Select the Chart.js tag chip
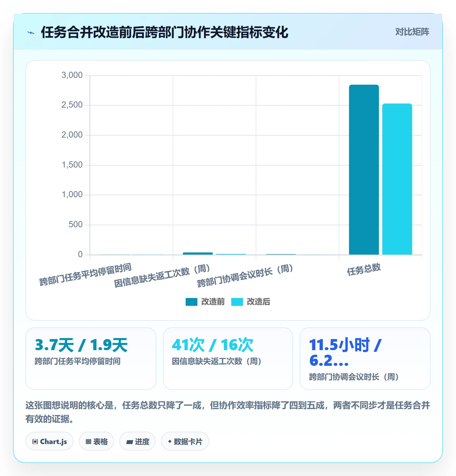This screenshot has height=476, width=456. coord(50,441)
